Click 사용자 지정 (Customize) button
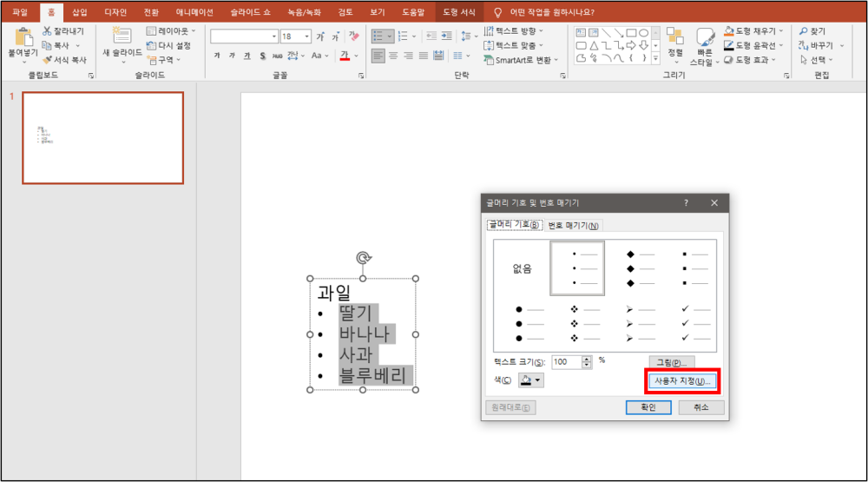 [682, 381]
